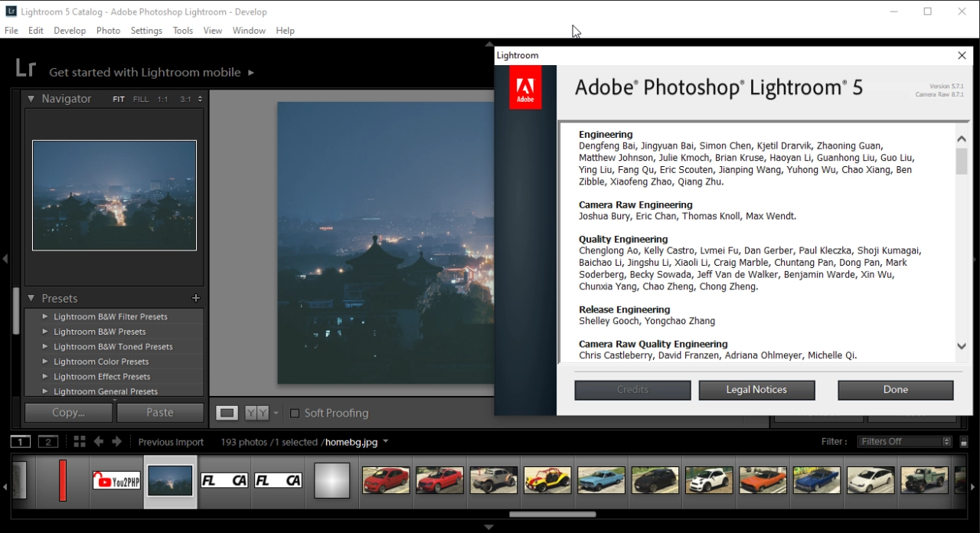Screen dimensions: 980x533
Task: Set Navigator zoom to FILL
Action: coord(141,99)
